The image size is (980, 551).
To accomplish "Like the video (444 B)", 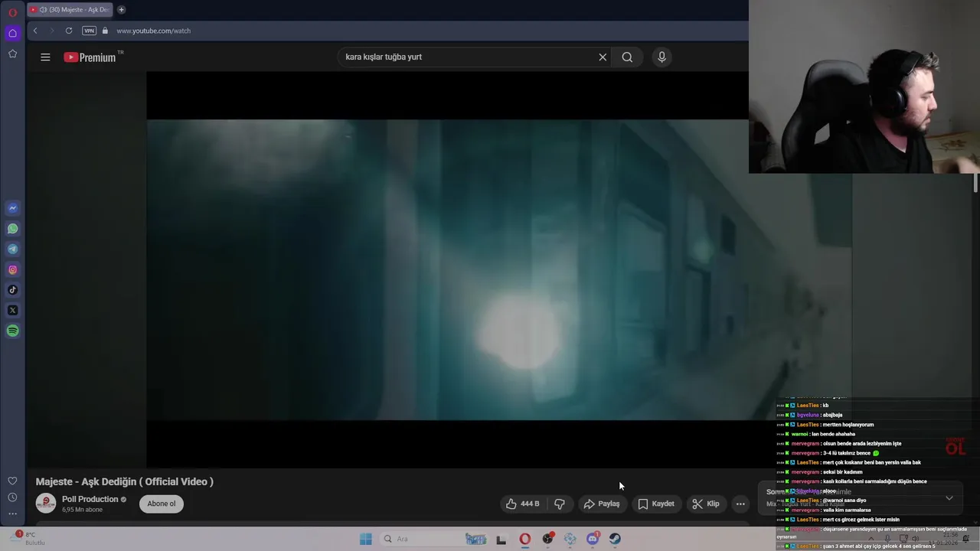I will click(522, 504).
